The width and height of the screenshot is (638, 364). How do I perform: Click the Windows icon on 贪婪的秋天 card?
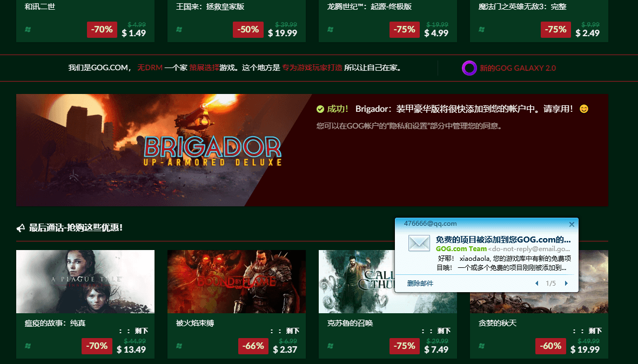[x=482, y=346]
